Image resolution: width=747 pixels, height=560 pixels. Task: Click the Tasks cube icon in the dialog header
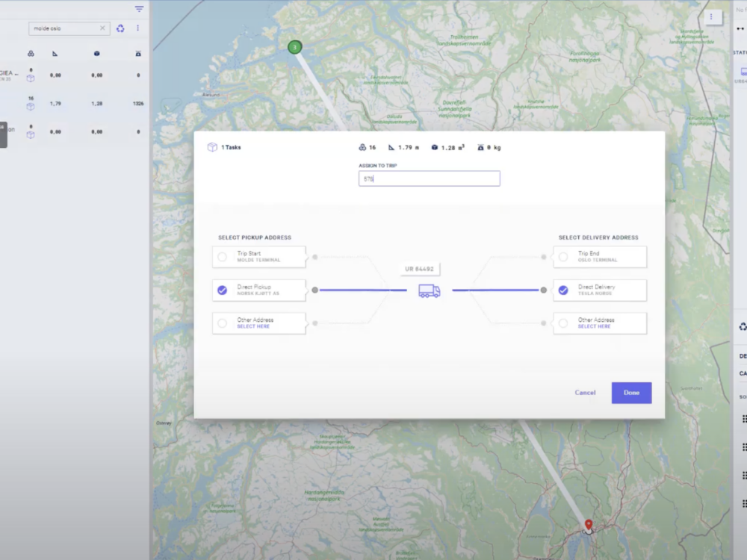coord(212,147)
